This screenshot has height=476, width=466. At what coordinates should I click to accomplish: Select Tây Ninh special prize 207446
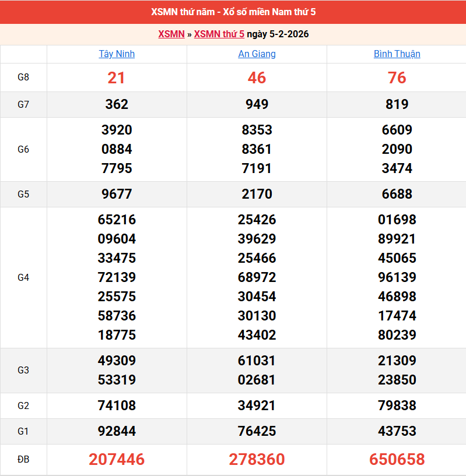[117, 460]
